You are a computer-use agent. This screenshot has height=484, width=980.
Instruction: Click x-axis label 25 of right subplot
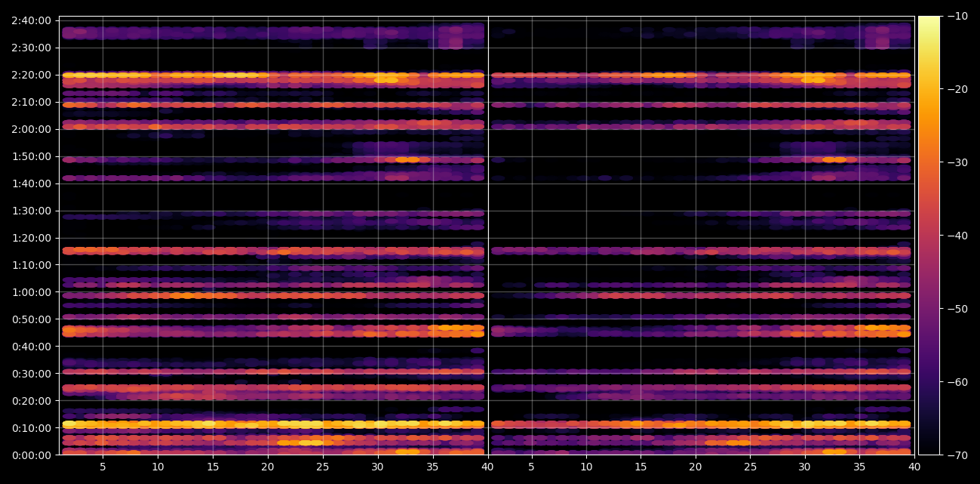[751, 467]
